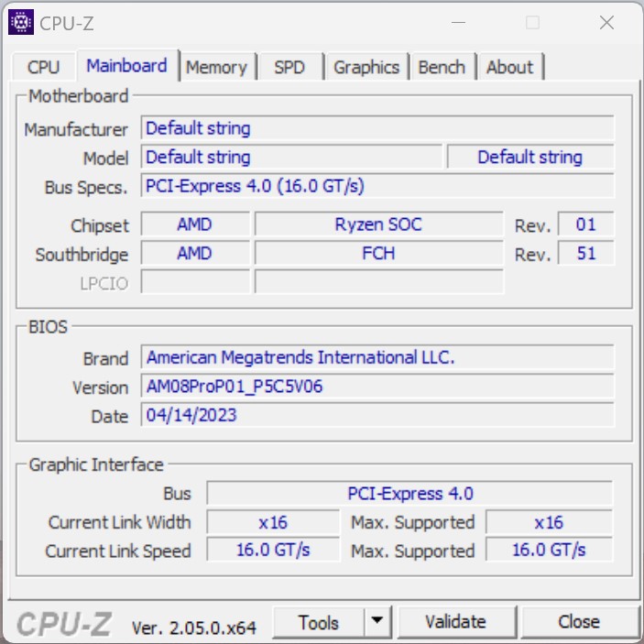Click the CPU-Z app icon in title bar
This screenshot has height=644, width=644.
coord(21,23)
